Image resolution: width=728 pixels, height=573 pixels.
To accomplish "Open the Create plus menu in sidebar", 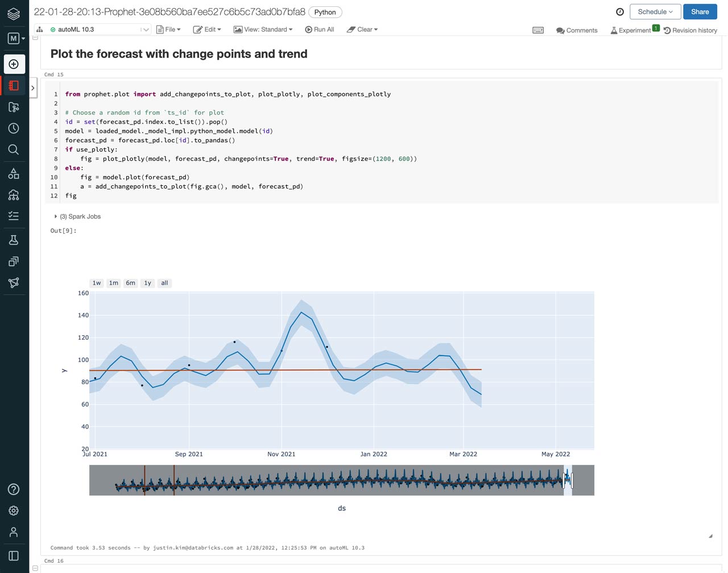I will [x=14, y=64].
